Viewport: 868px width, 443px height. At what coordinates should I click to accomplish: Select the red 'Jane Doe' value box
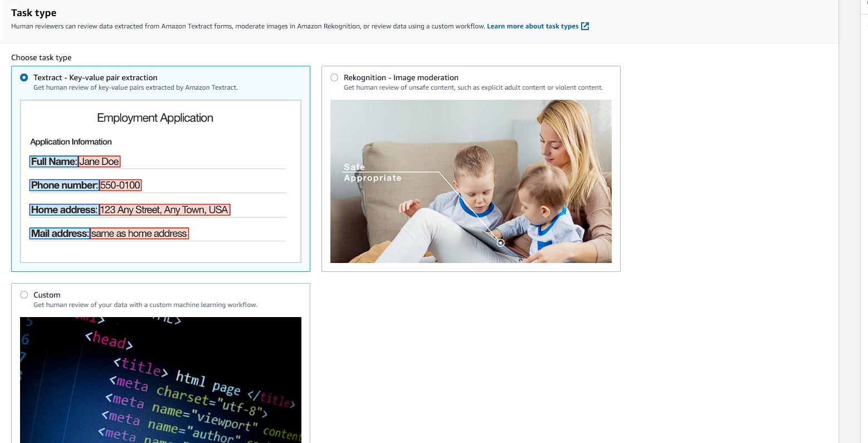99,162
